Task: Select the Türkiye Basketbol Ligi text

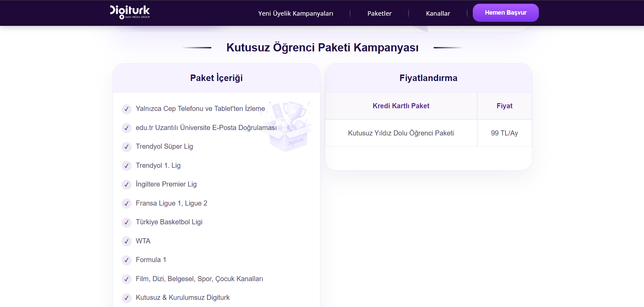Action: [169, 222]
